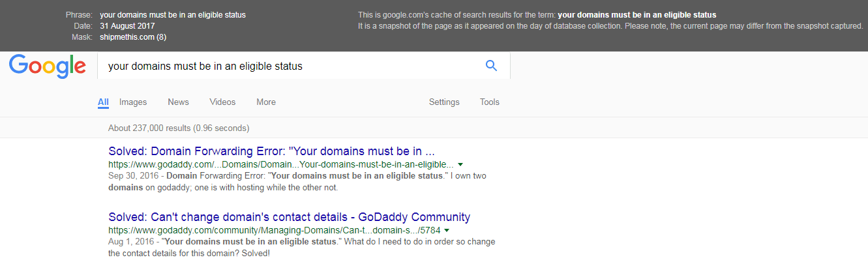Switch to the Videos results tab
The image size is (868, 264).
(222, 102)
